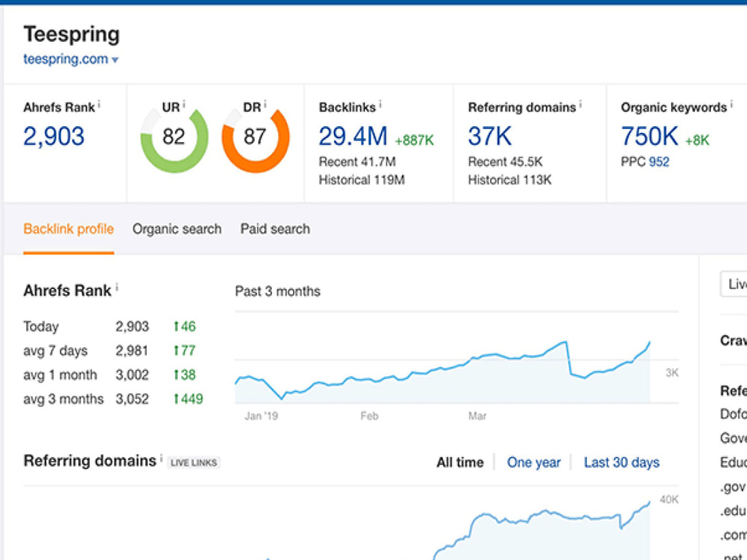
Task: Select the Backlink profile tab
Action: [x=69, y=229]
